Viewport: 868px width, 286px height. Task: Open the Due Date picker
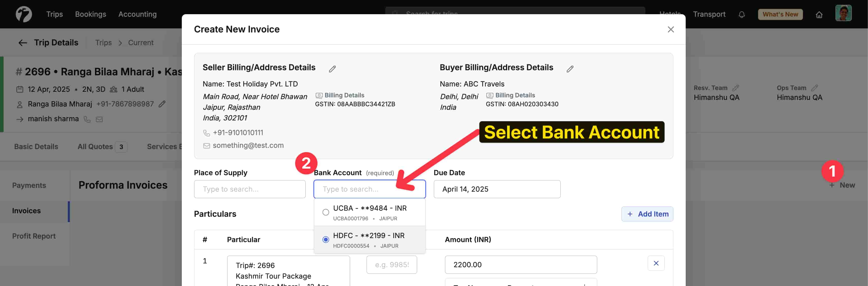pos(497,189)
